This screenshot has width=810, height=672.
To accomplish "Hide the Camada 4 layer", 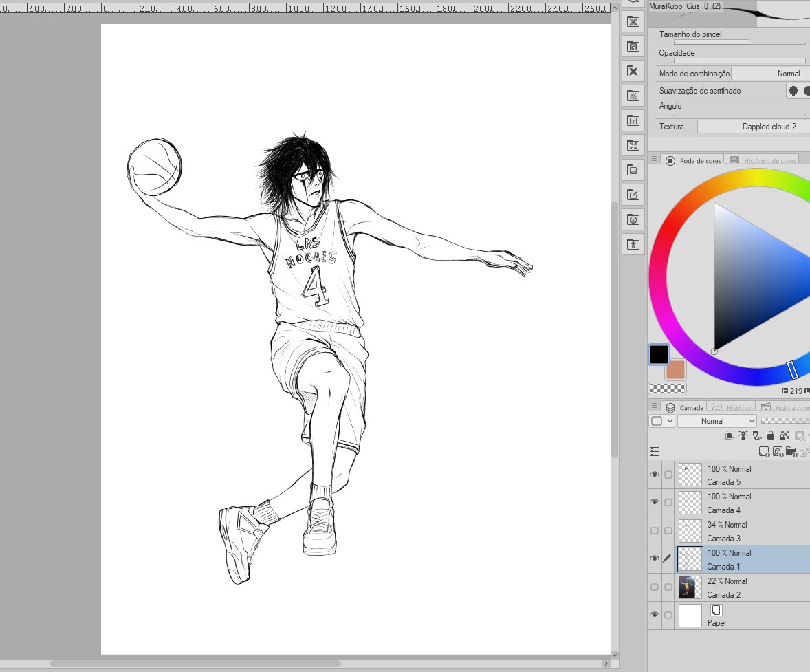I will pyautogui.click(x=655, y=502).
